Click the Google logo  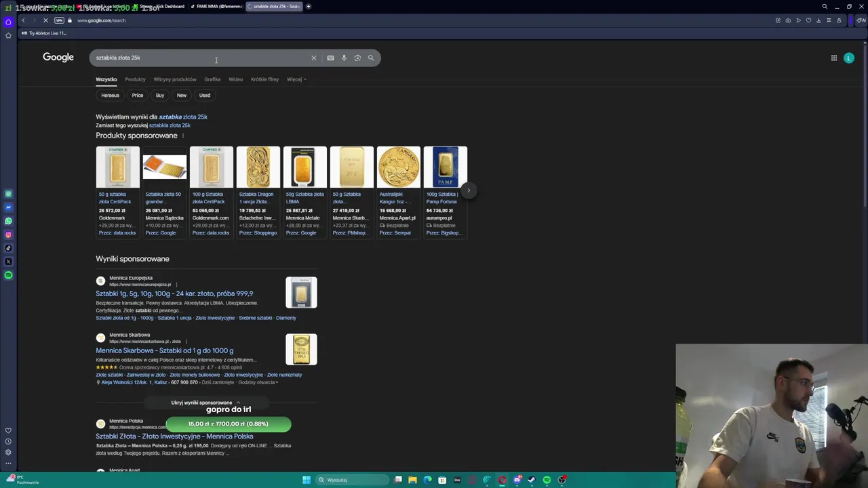[x=58, y=58]
